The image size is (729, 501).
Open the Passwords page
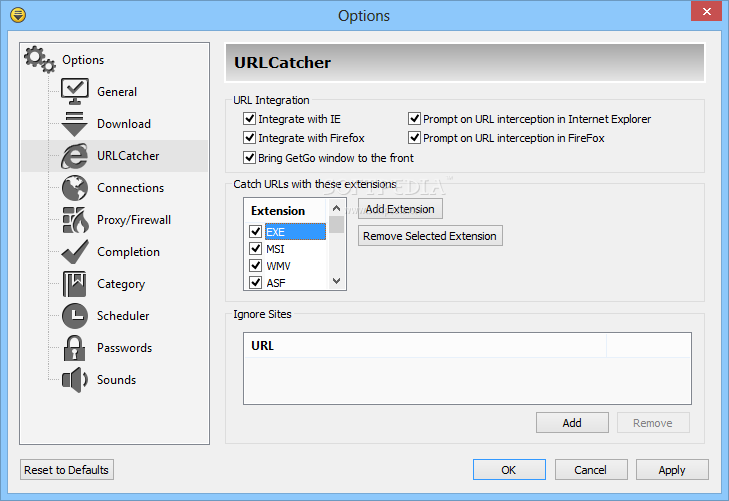pos(124,348)
